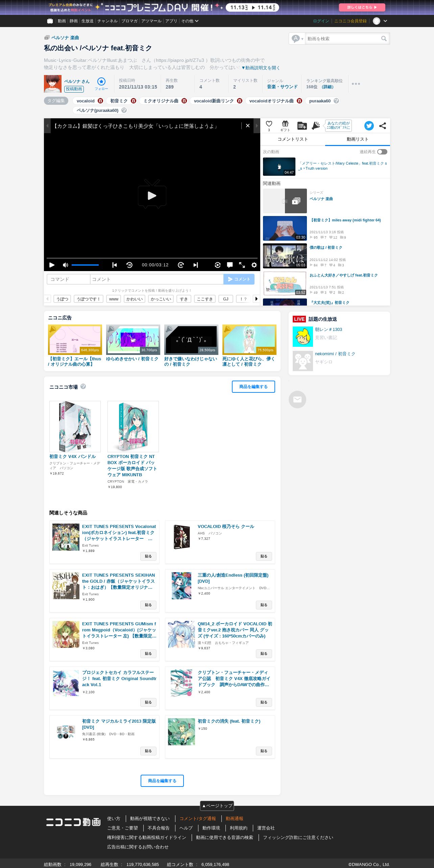Play the video with bottom play button
The width and height of the screenshot is (434, 868).
(52, 265)
